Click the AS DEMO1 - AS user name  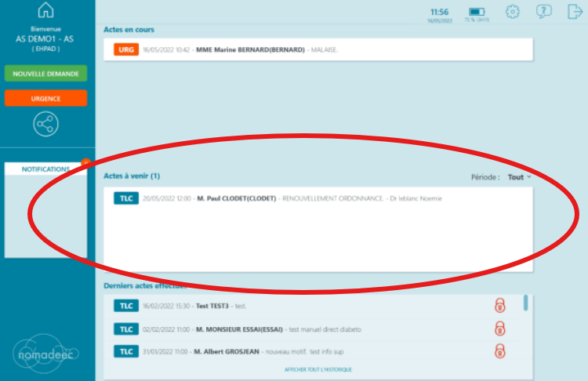point(45,38)
